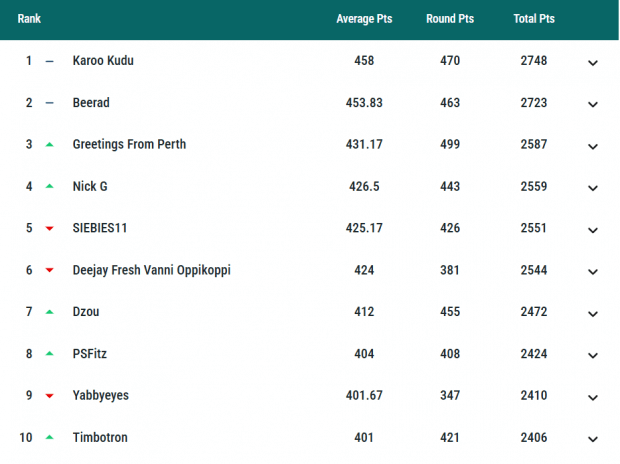Click the red down arrow beside Yabbyeyes
Image resolution: width=620 pixels, height=464 pixels.
pos(49,397)
